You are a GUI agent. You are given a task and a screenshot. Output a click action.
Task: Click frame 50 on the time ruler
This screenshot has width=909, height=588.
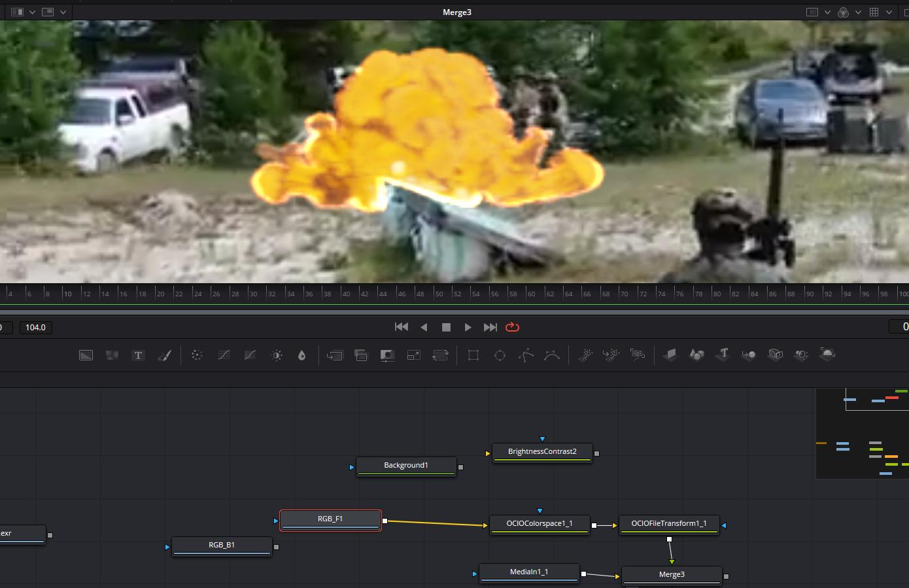tap(439, 294)
